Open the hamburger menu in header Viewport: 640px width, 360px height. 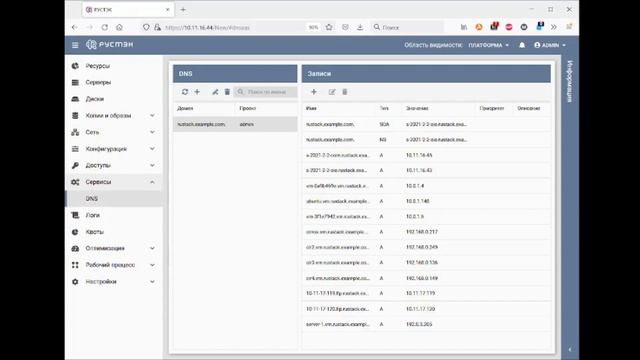click(x=75, y=45)
